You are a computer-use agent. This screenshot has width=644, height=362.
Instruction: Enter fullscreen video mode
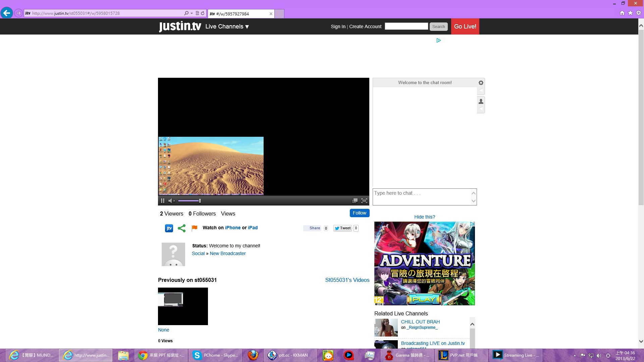364,201
